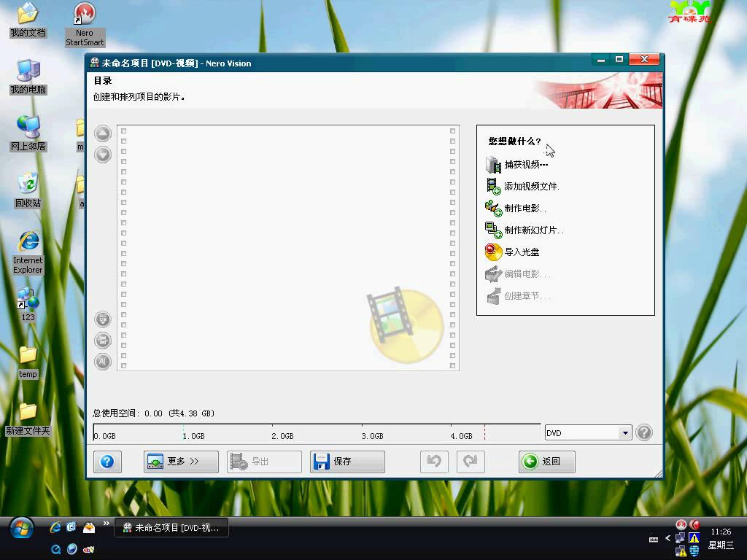Click the round rename (AI) button

103,362
